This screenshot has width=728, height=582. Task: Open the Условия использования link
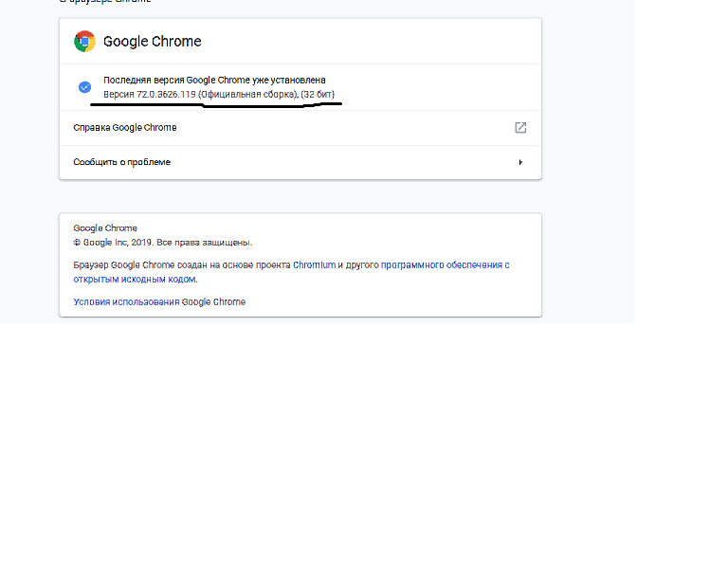coord(126,301)
